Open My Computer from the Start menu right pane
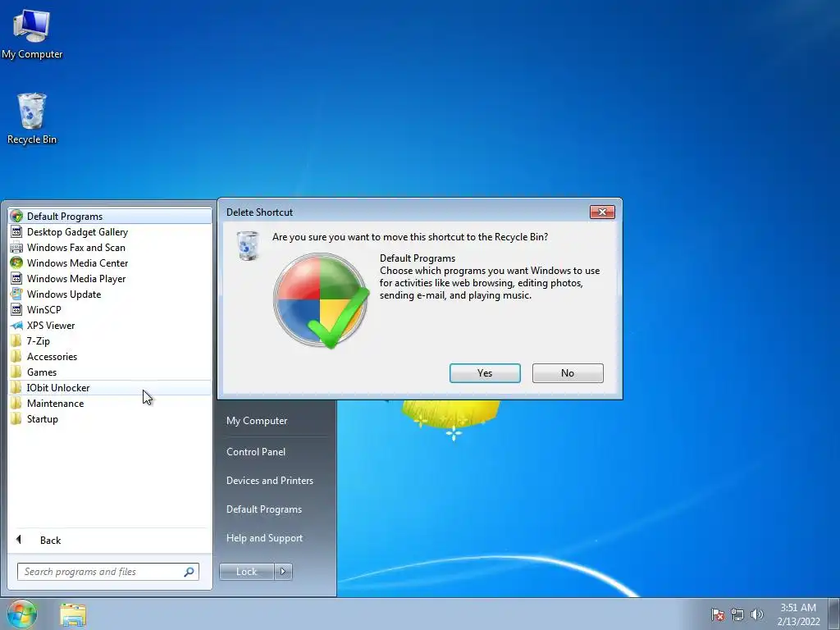The height and width of the screenshot is (630, 840). 257,421
